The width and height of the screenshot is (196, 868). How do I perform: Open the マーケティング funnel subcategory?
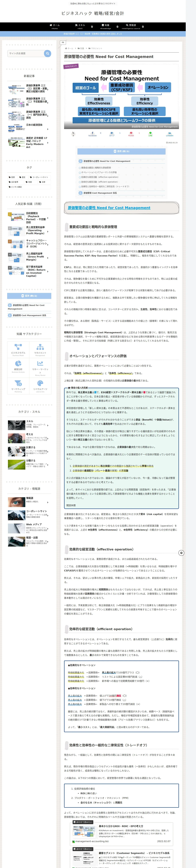(18, 386)
